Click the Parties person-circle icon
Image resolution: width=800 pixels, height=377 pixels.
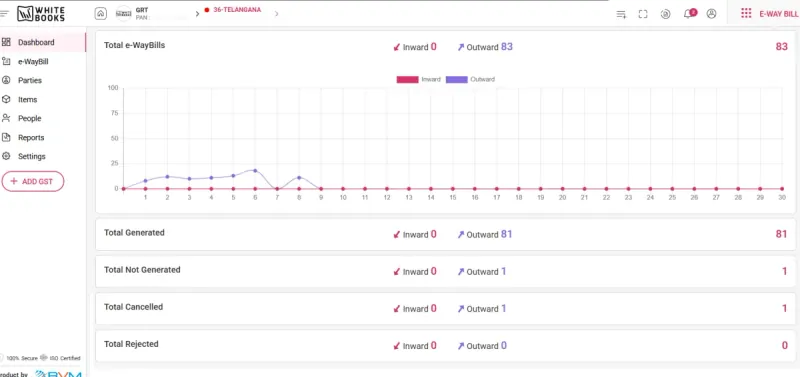pos(6,80)
